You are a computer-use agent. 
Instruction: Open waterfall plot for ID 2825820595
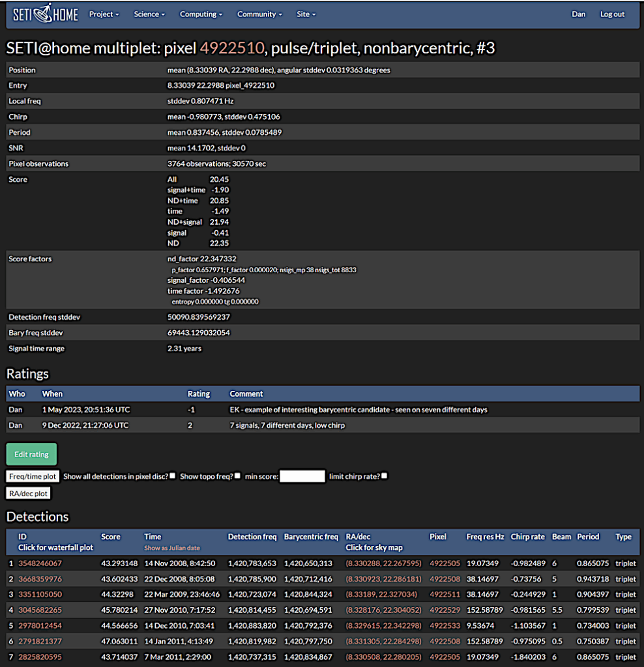pyautogui.click(x=40, y=657)
